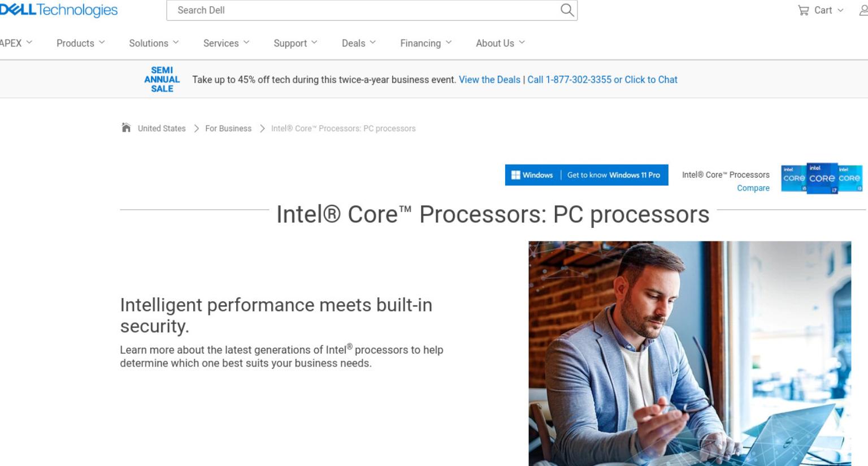The image size is (868, 466).
Task: Open the Financing menu
Action: click(x=426, y=43)
